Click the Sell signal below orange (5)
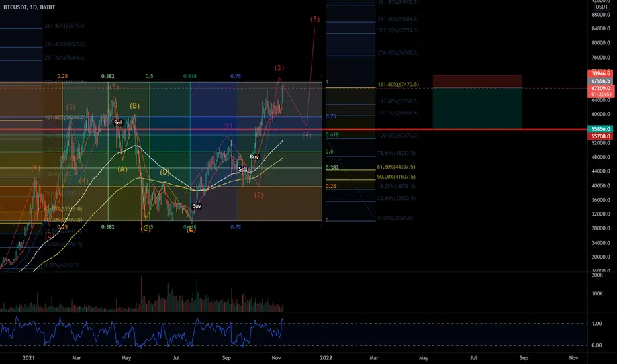The width and height of the screenshot is (617, 364). coord(118,123)
